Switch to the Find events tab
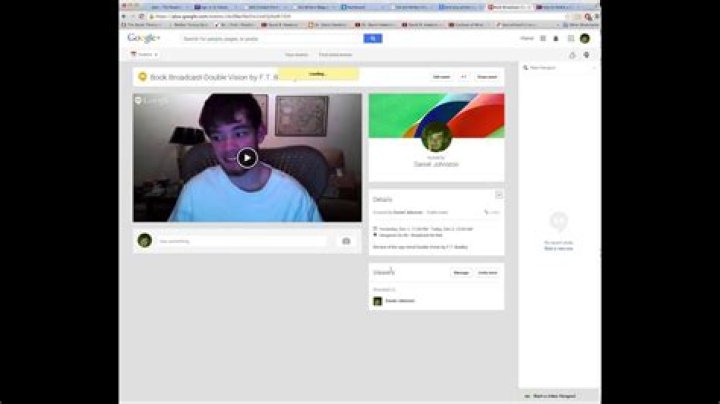 click(x=335, y=54)
